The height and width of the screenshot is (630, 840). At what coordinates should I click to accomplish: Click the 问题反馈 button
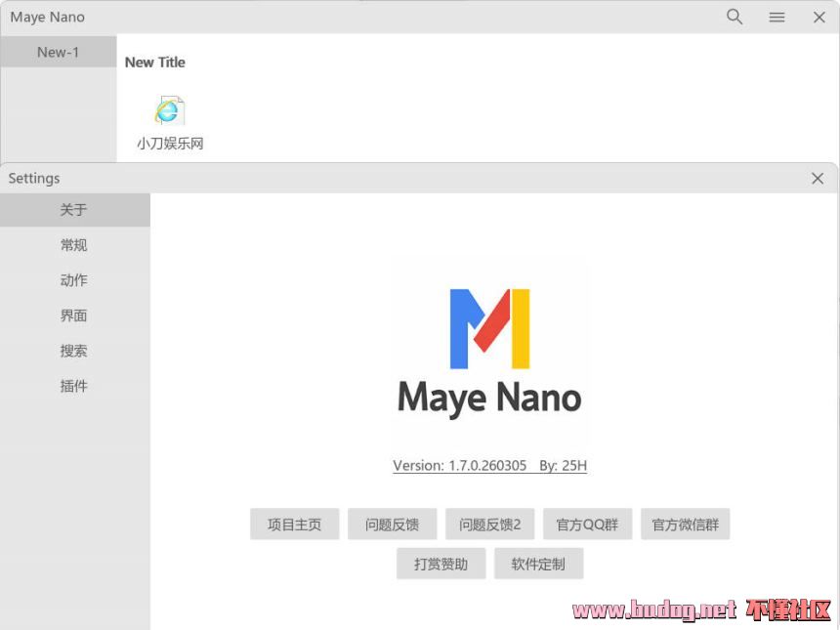392,524
